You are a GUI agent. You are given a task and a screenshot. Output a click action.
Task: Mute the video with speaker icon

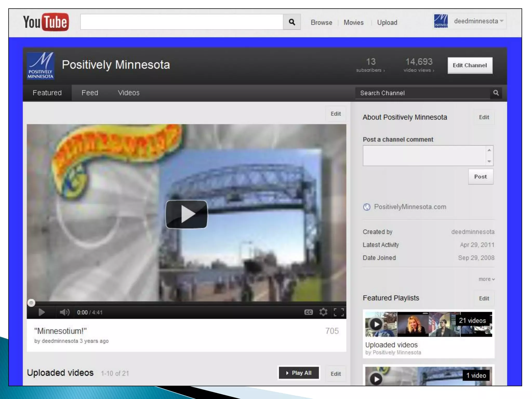64,312
